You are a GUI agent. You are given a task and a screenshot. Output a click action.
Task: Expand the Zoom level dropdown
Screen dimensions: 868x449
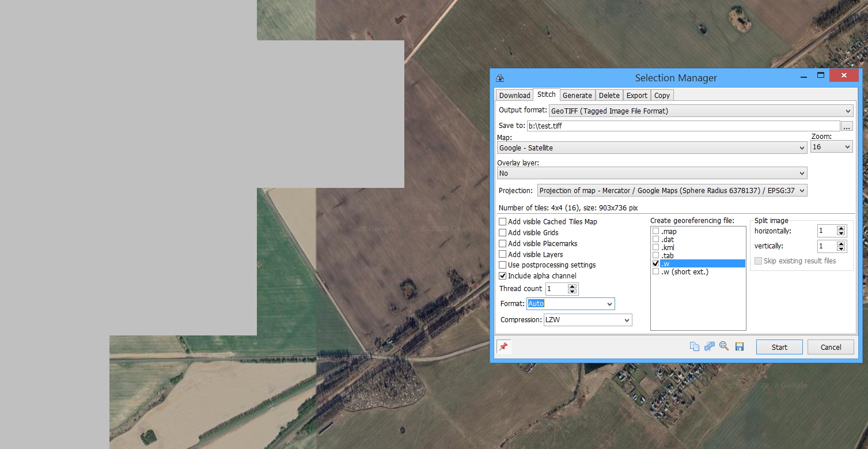[x=831, y=148]
